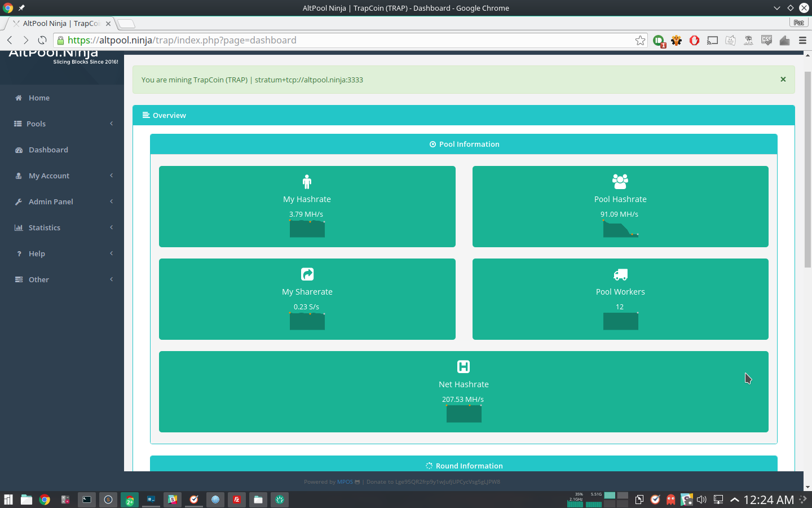Click the Overview panel header
The image size is (812, 508).
click(464, 115)
